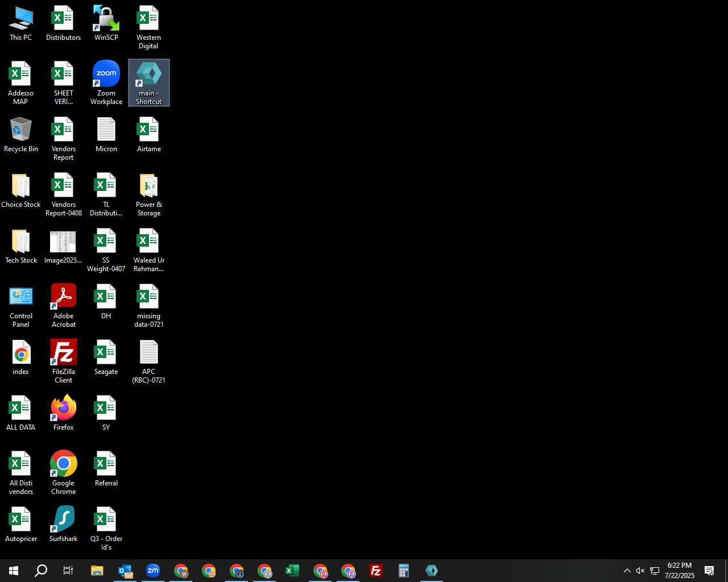Select the Vendors Report Excel file

63,139
